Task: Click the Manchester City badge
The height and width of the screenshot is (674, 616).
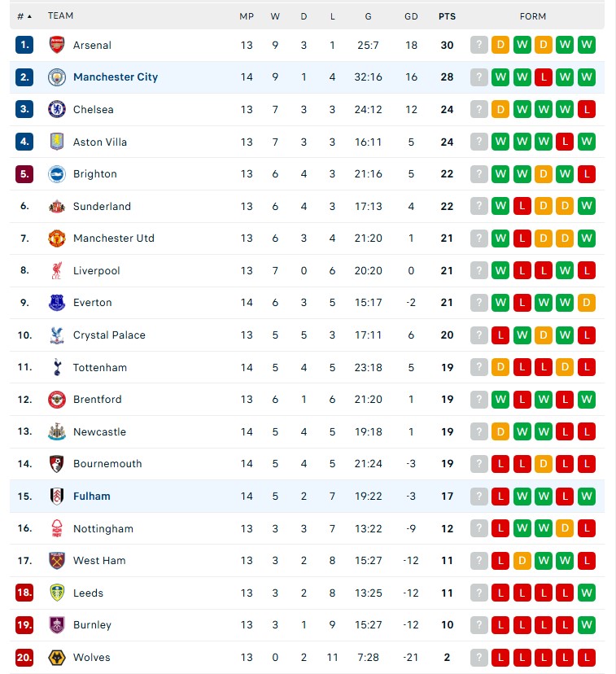Action: point(56,77)
